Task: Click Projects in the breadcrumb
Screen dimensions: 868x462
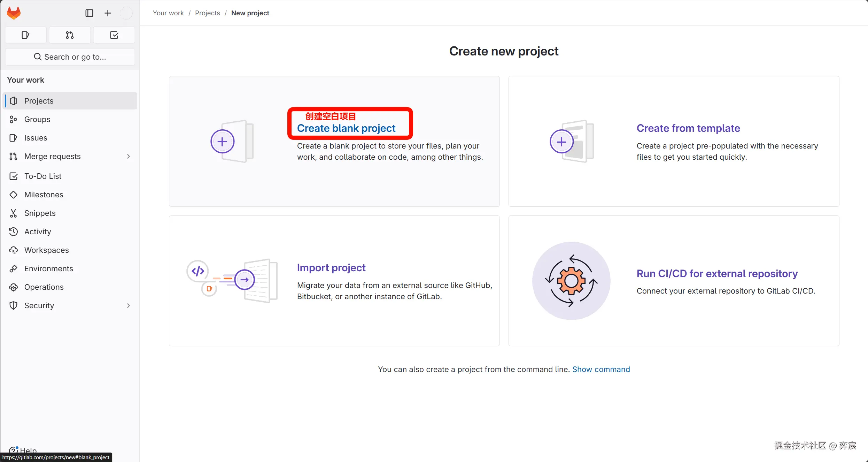Action: pyautogui.click(x=207, y=13)
